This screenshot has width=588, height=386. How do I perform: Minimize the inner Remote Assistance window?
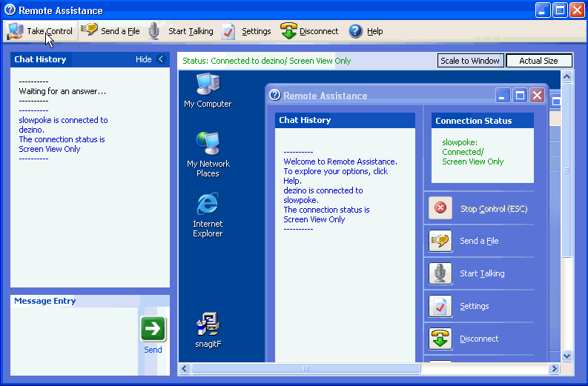click(x=503, y=95)
